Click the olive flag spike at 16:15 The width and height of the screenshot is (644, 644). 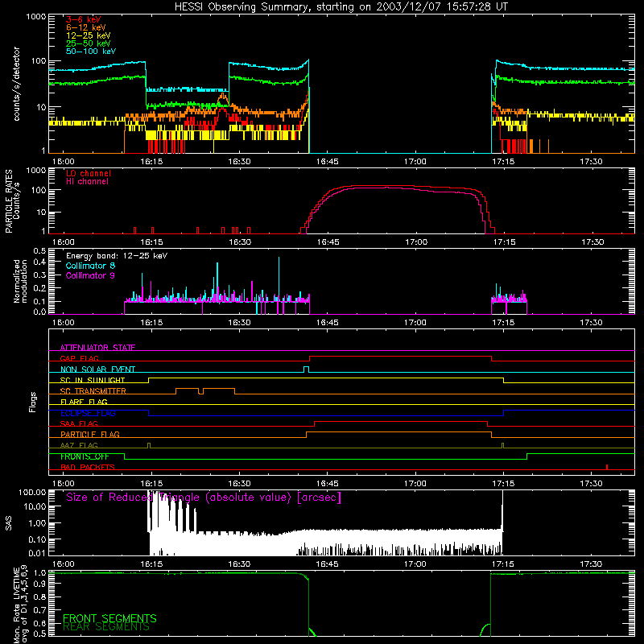pyautogui.click(x=149, y=445)
